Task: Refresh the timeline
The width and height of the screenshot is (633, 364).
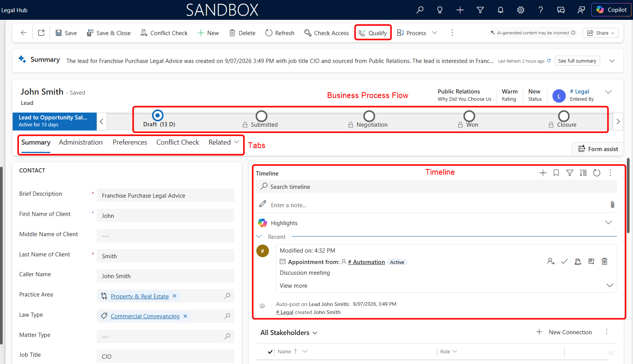Action: coord(597,173)
